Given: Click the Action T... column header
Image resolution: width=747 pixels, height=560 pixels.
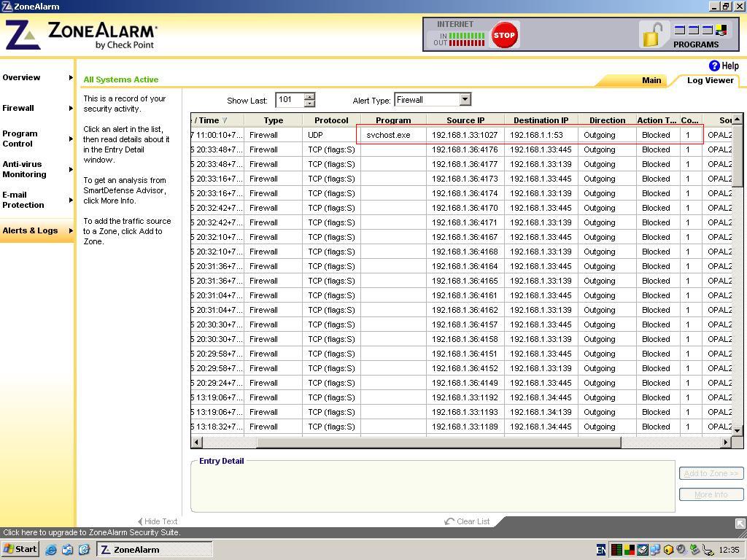Looking at the screenshot, I should (x=658, y=120).
